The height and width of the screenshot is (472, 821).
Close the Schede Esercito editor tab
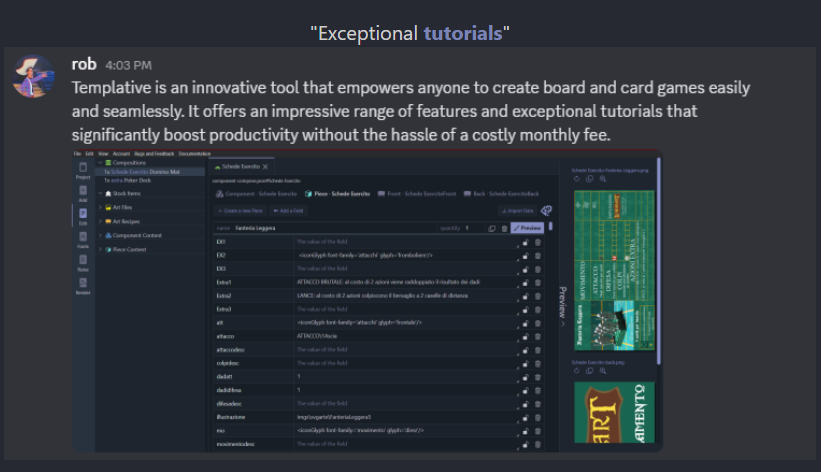pyautogui.click(x=265, y=167)
